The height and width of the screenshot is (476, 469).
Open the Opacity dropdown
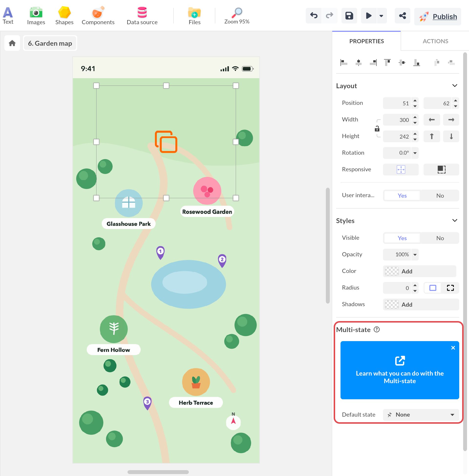click(415, 255)
